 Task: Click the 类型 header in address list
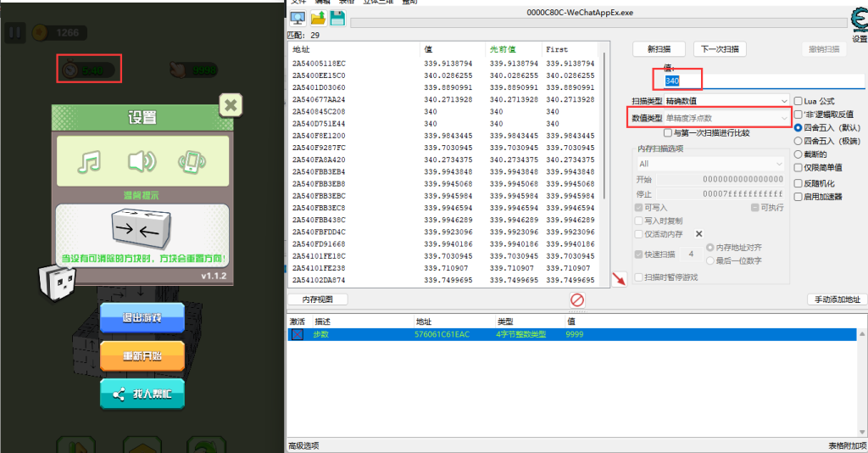coord(529,322)
